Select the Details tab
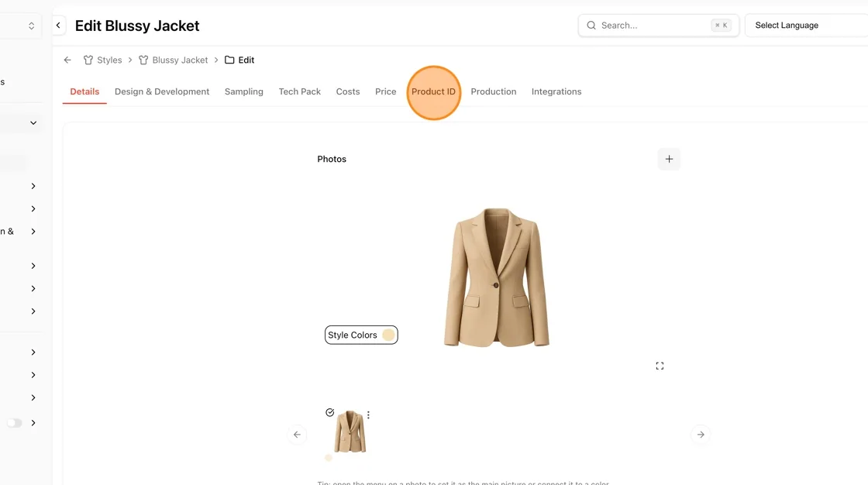This screenshot has width=868, height=485. pyautogui.click(x=84, y=91)
